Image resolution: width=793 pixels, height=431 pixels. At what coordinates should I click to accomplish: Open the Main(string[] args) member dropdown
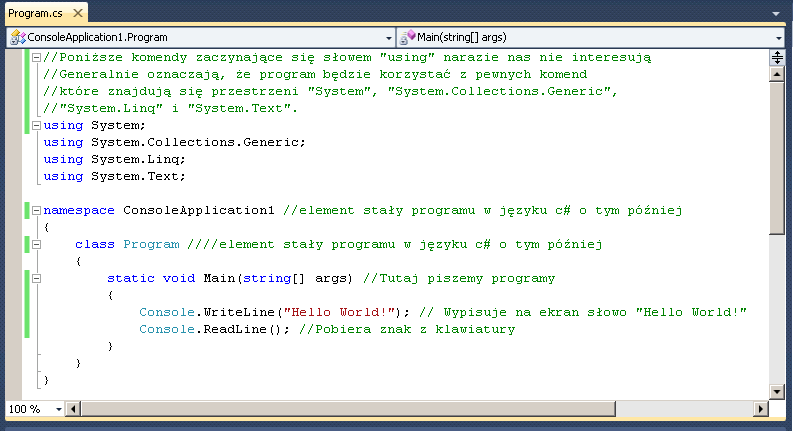779,38
